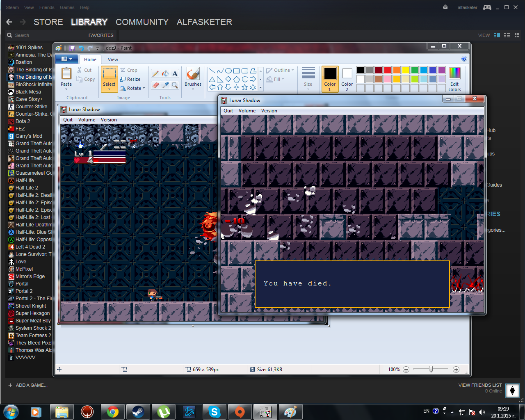Viewport: 525px width, 420px height.
Task: Go back with Steam's back arrow
Action: tap(9, 22)
